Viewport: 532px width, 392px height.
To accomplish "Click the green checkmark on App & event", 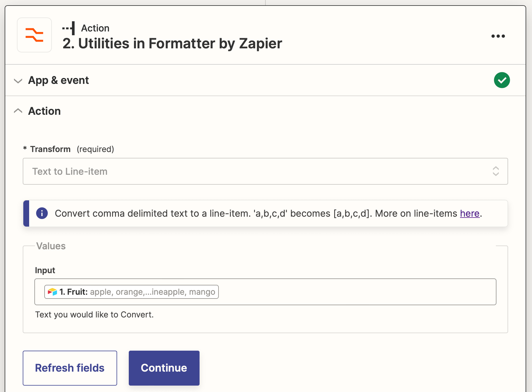I will (502, 80).
